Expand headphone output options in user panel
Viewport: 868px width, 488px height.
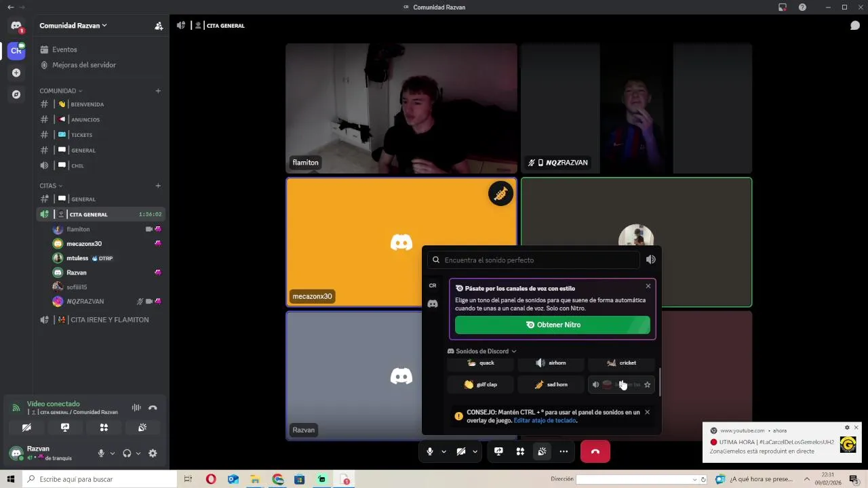(x=138, y=453)
